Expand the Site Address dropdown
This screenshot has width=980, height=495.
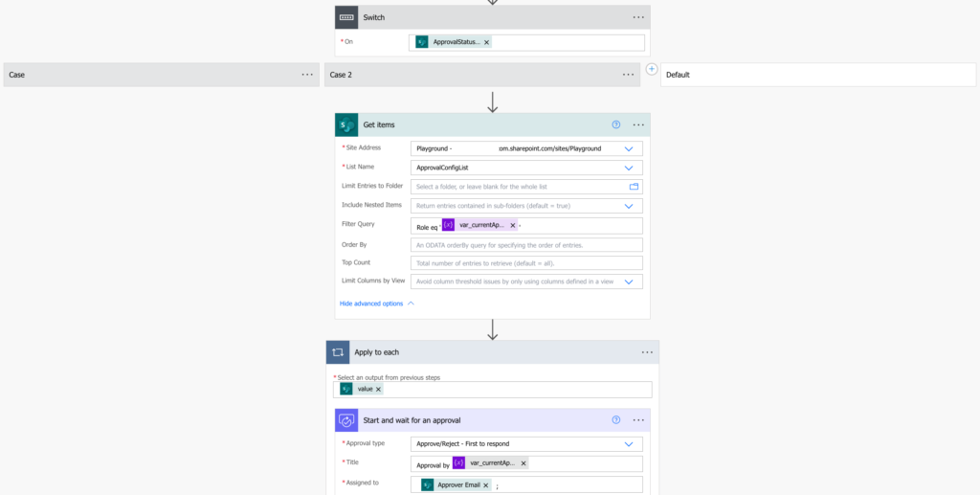629,148
